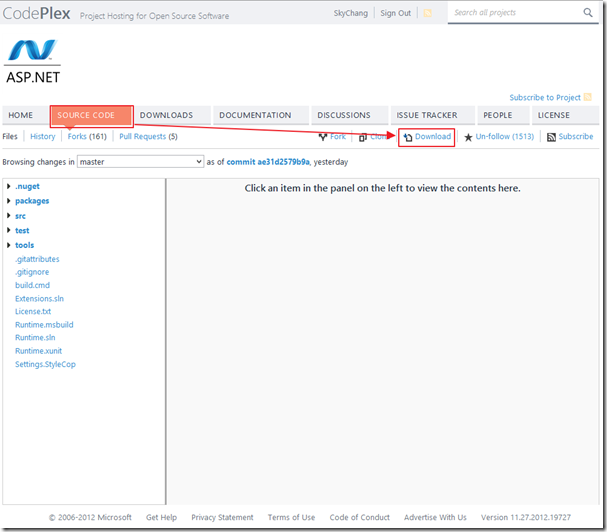Open Runtime.xunit file
607x532 pixels.
tap(38, 351)
